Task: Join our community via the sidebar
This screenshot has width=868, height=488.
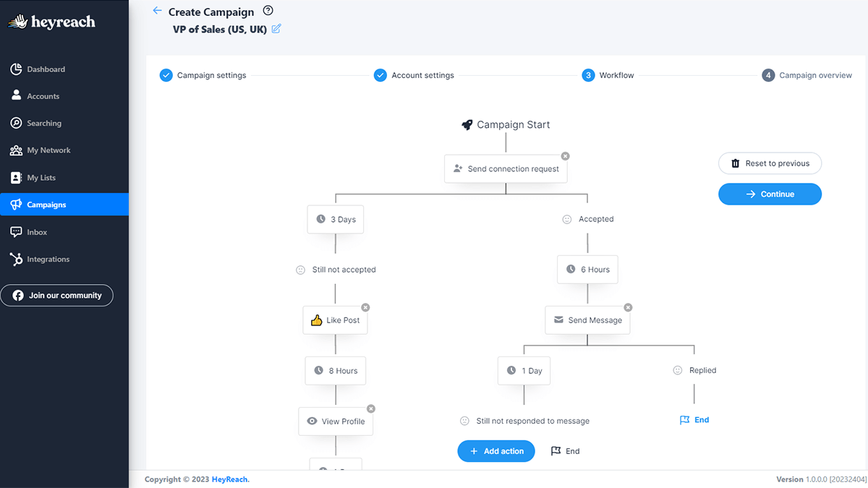Action: pos(56,295)
